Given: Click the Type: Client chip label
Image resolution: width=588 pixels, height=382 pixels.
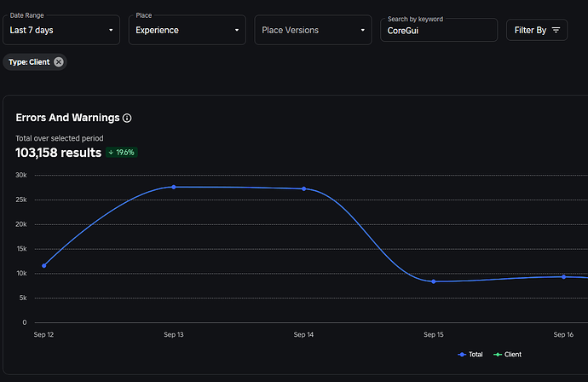Looking at the screenshot, I should (29, 61).
